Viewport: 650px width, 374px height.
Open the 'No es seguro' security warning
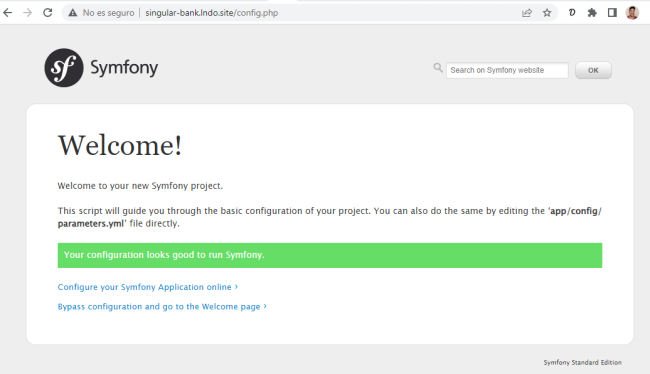102,13
